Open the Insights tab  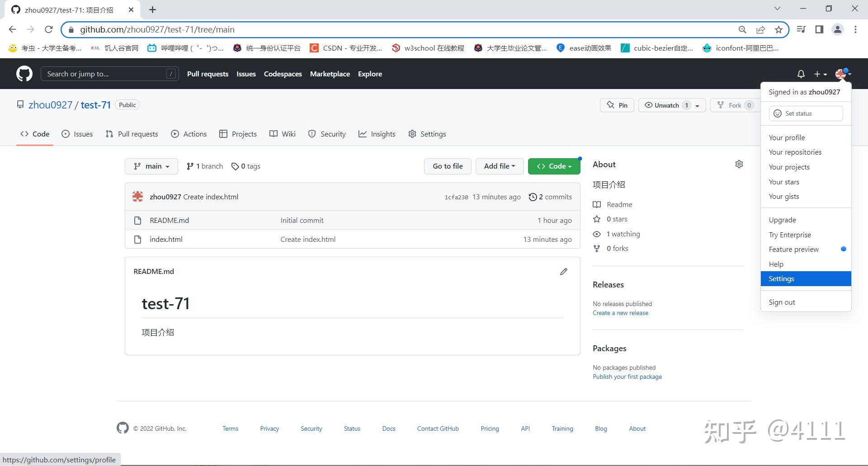[377, 134]
